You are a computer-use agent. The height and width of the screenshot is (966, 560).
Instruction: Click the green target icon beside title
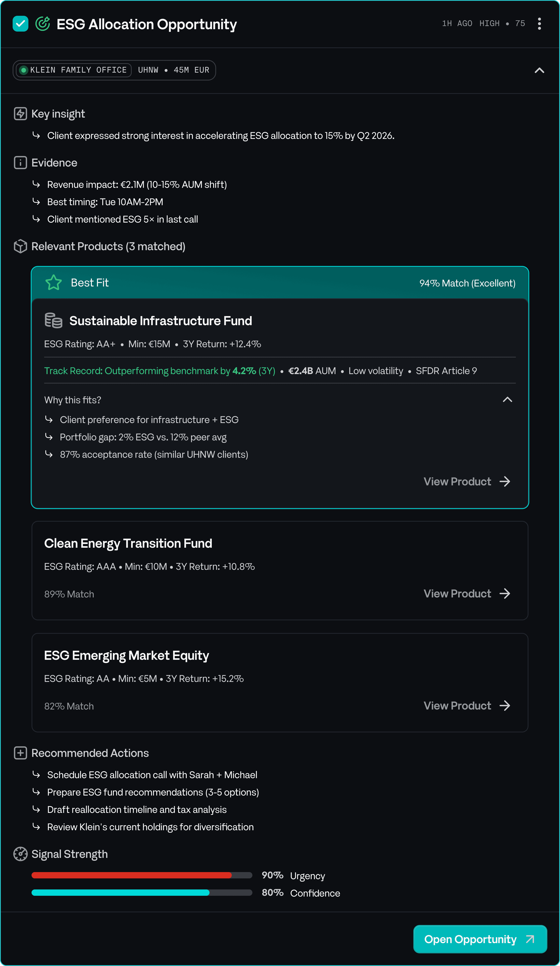point(43,24)
